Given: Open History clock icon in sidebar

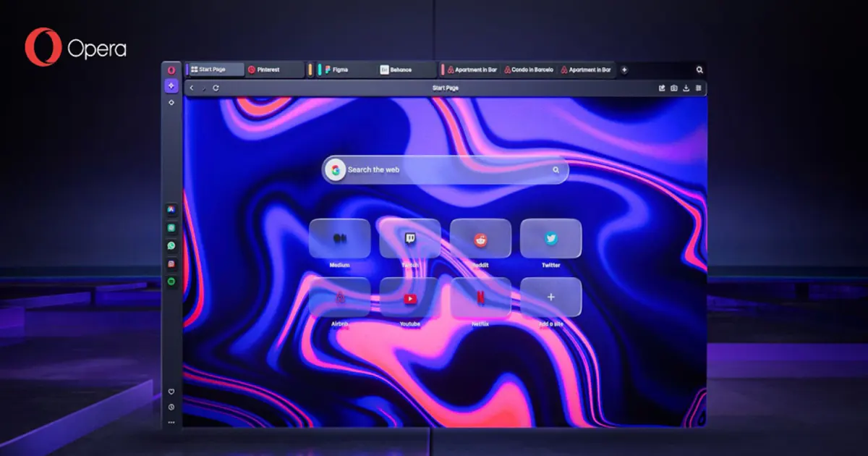Looking at the screenshot, I should coord(171,407).
